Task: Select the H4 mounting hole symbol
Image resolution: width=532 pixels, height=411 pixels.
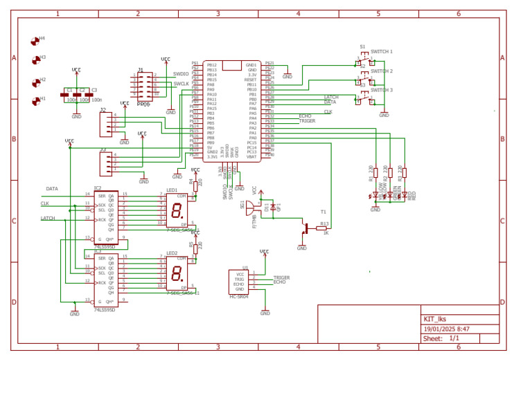Action: click(35, 42)
